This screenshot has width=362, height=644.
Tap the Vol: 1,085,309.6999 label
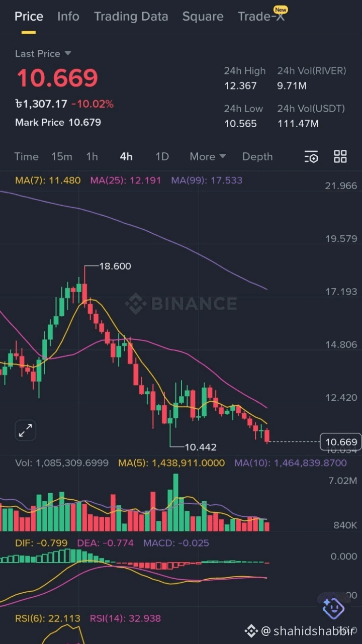point(62,463)
